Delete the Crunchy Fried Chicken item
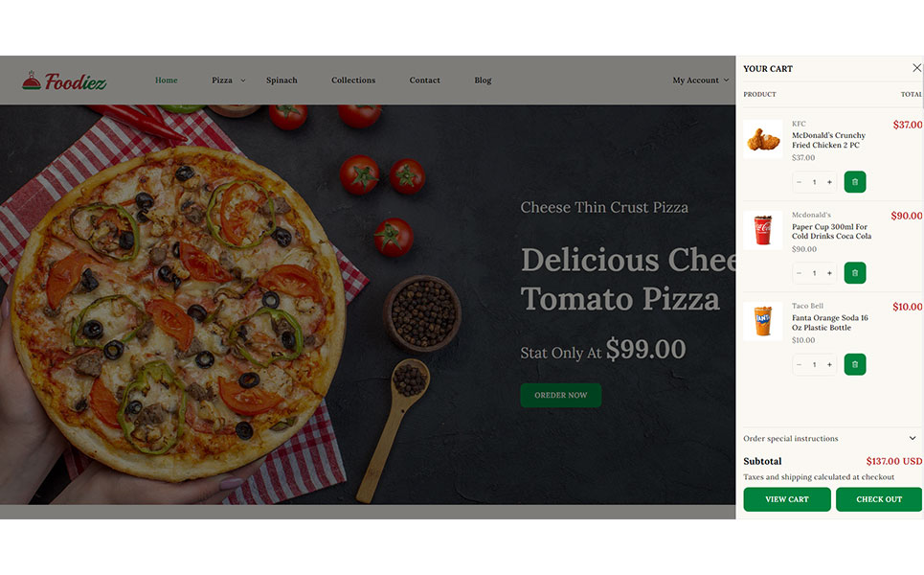Screen dimensions: 924x575 pos(854,182)
